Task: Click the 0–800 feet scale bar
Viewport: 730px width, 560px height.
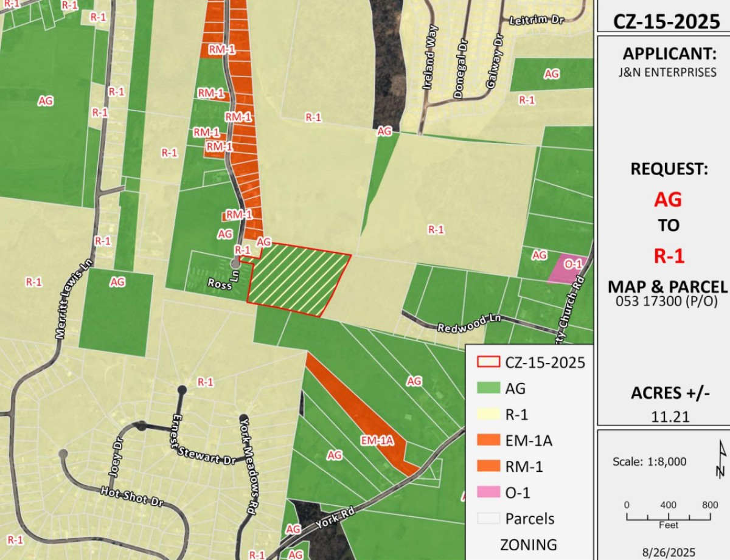Action: pyautogui.click(x=668, y=517)
